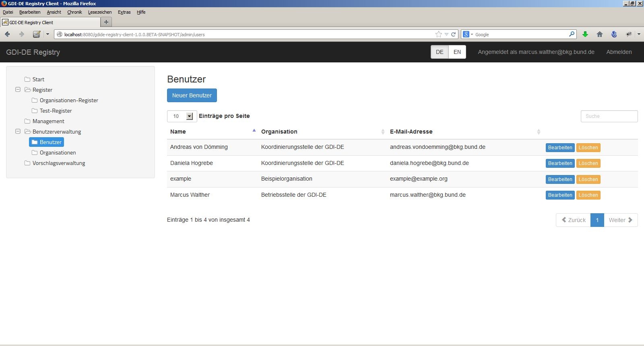Click the Firefox home icon
Screen dimensions: 644x346
click(x=599, y=34)
